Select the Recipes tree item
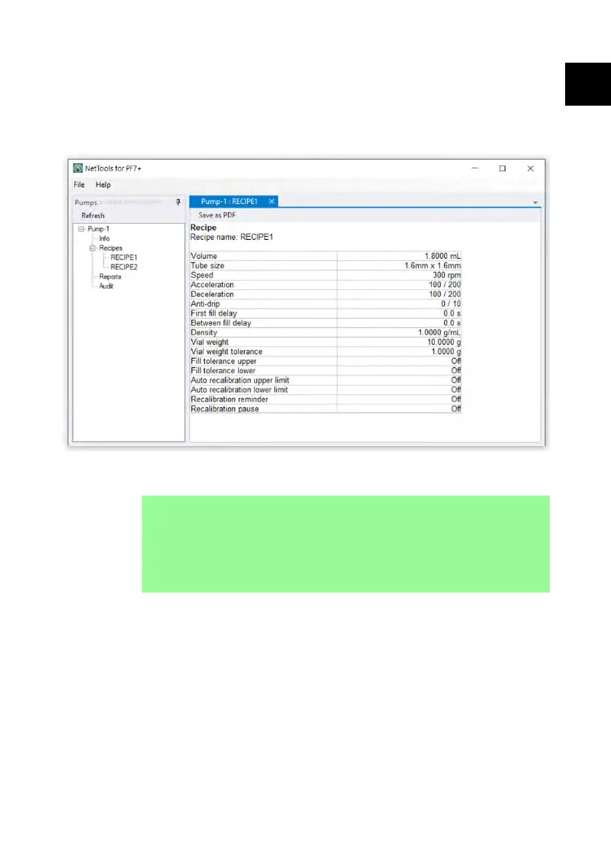This screenshot has height=868, width=611. click(x=111, y=248)
